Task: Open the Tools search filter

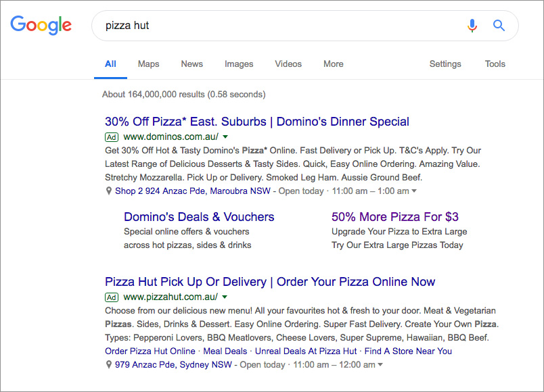Action: (495, 64)
